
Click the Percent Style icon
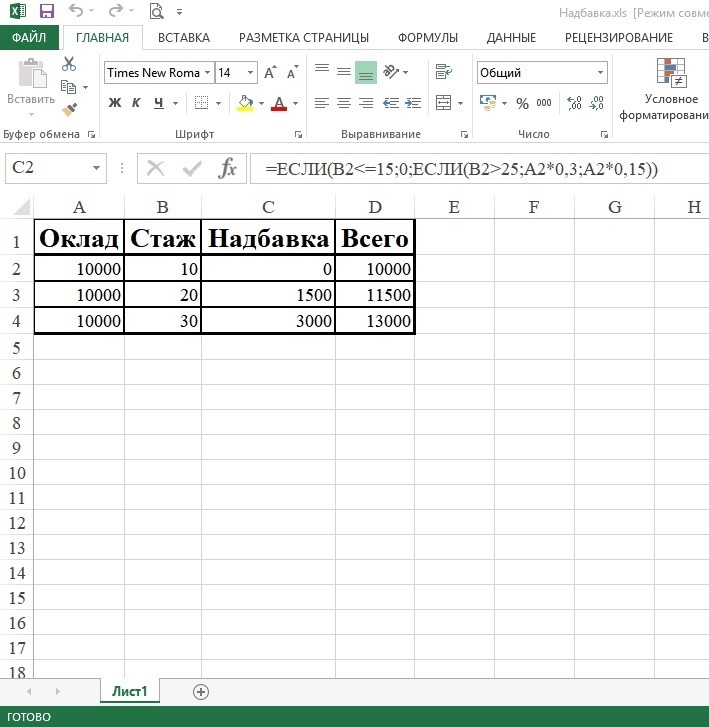point(522,103)
